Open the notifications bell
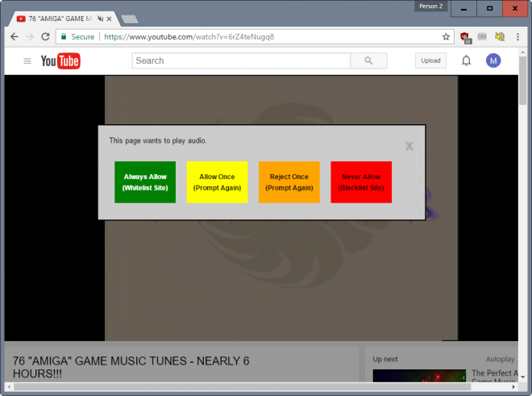Viewport: 532px width, 396px height. coord(466,61)
